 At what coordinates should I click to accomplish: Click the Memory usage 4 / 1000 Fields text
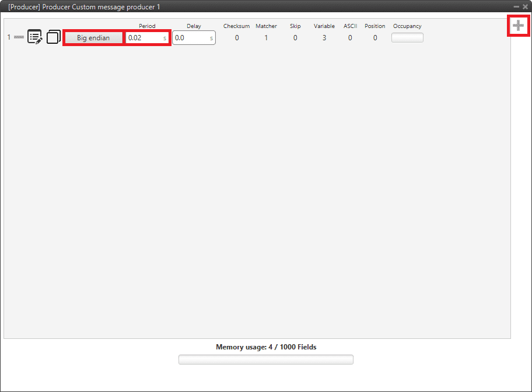click(266, 347)
